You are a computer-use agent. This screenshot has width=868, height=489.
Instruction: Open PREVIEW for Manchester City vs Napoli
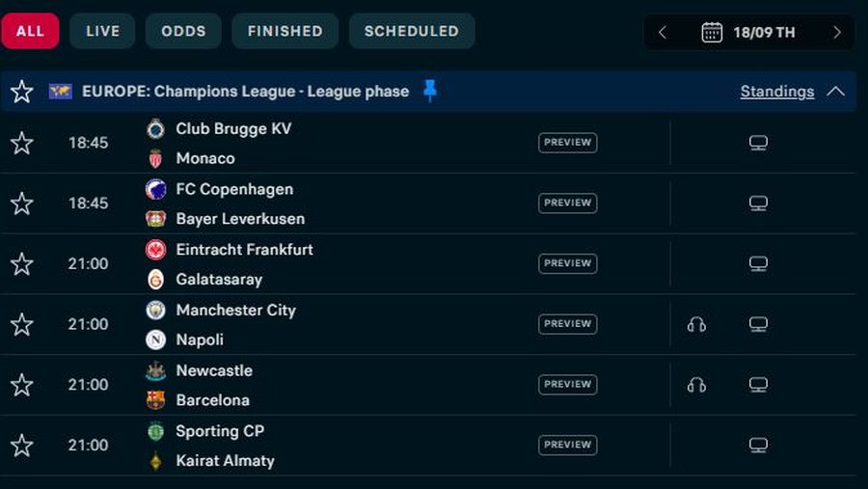click(x=567, y=324)
